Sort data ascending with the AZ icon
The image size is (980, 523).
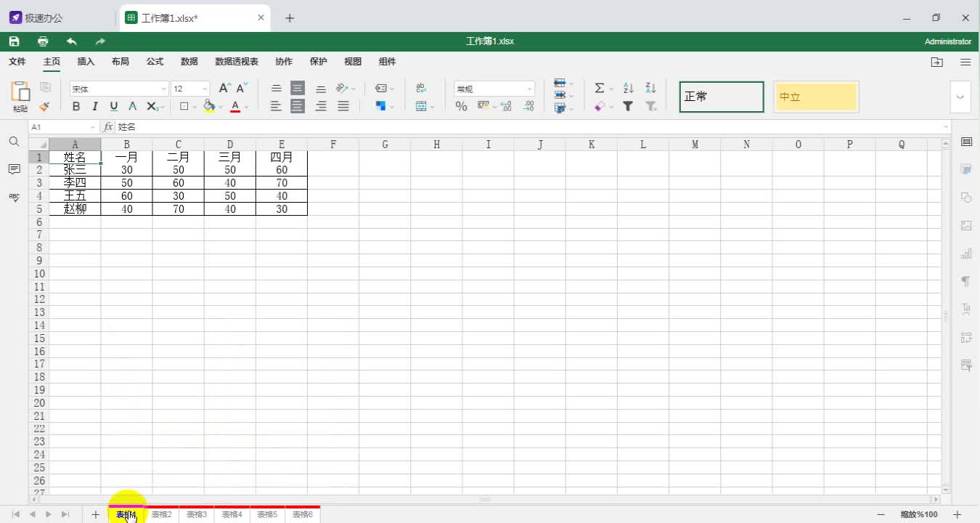click(627, 88)
